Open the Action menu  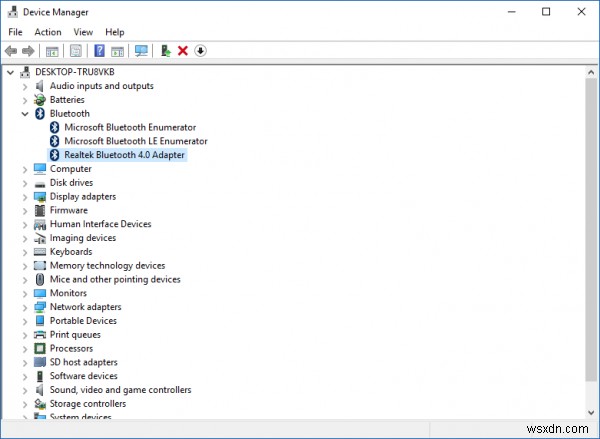click(x=48, y=32)
